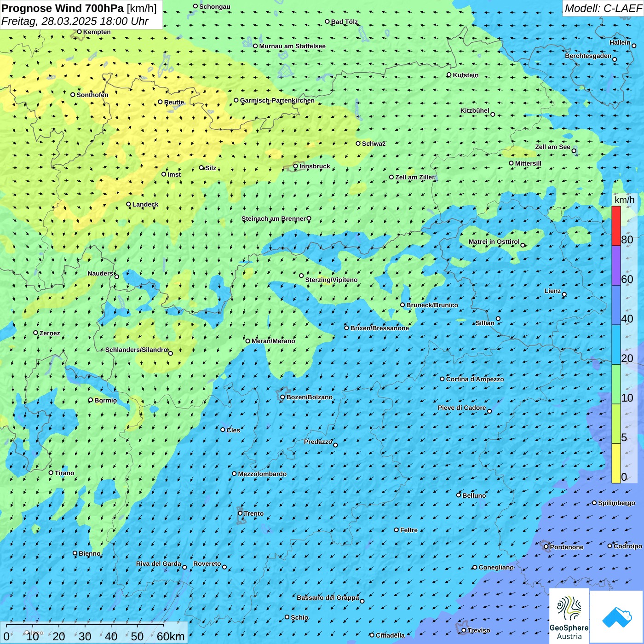This screenshot has height=644, width=644.
Task: Click the yellow 0–5 legend swatch
Action: 616,463
